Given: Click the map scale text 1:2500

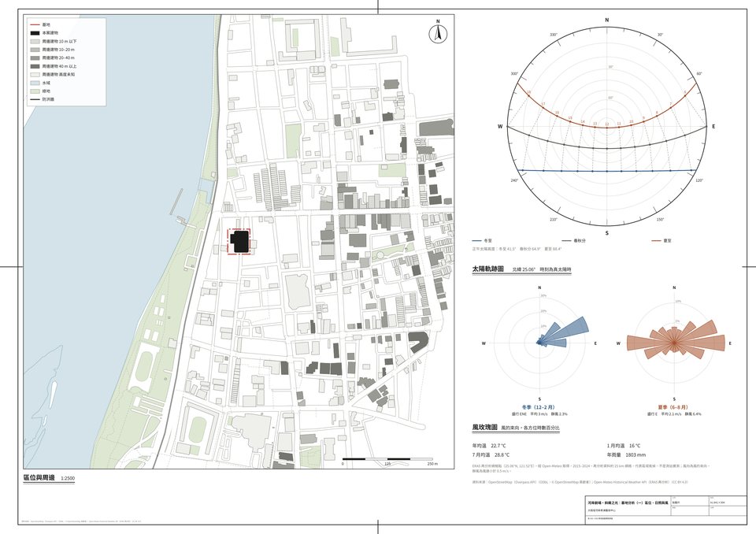Looking at the screenshot, I should point(68,479).
